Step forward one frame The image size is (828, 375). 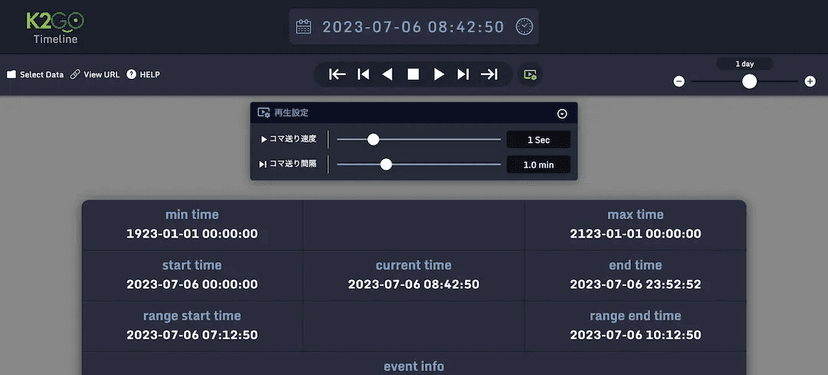[463, 74]
